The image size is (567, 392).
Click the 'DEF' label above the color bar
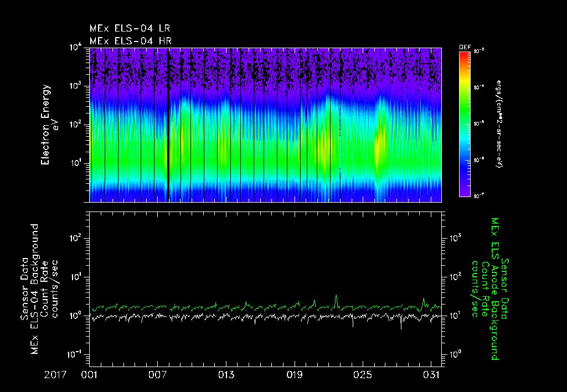click(465, 48)
